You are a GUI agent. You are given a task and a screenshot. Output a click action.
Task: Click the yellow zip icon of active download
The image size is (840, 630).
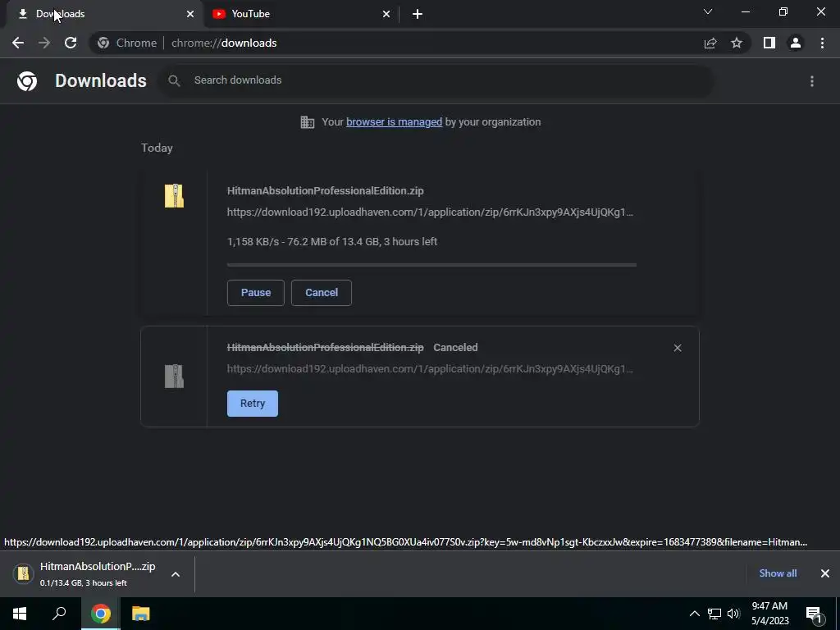[x=174, y=195]
